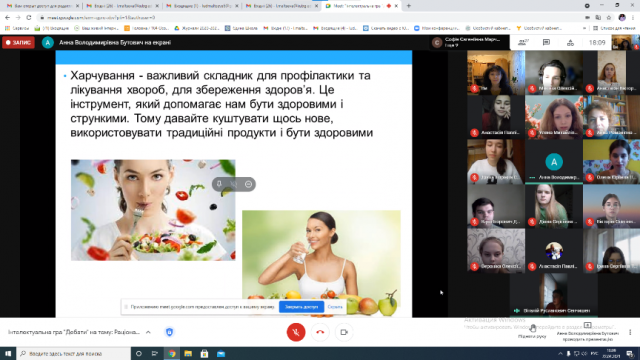The height and width of the screenshot is (360, 640).
Task: Click the blue safety shield icon
Action: [x=169, y=332]
